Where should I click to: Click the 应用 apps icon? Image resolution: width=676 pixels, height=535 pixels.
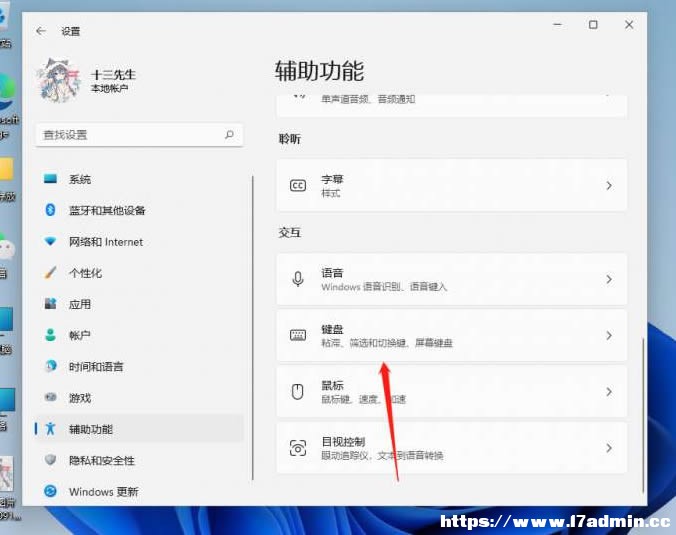tap(50, 304)
